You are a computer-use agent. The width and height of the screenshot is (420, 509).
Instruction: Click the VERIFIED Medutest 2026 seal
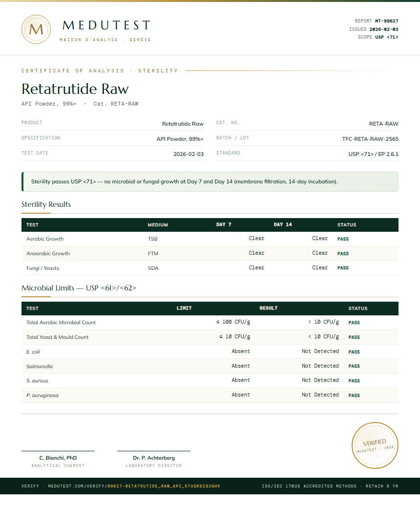pyautogui.click(x=375, y=445)
